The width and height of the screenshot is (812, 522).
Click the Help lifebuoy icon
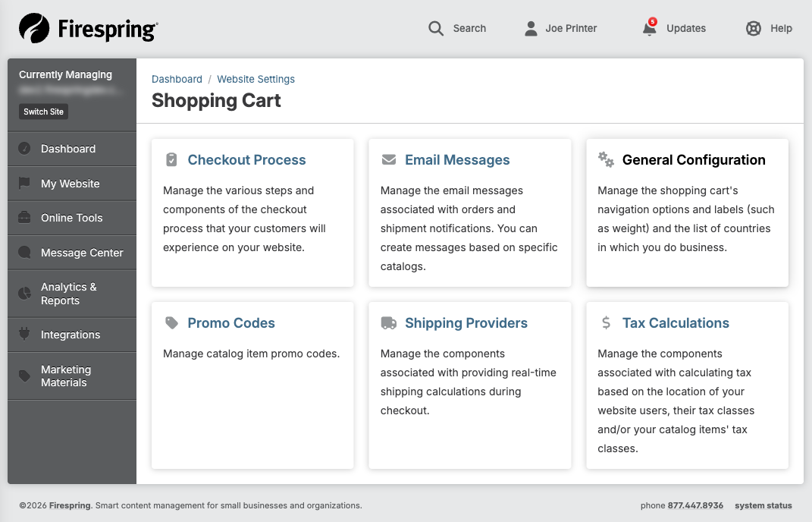click(x=754, y=29)
